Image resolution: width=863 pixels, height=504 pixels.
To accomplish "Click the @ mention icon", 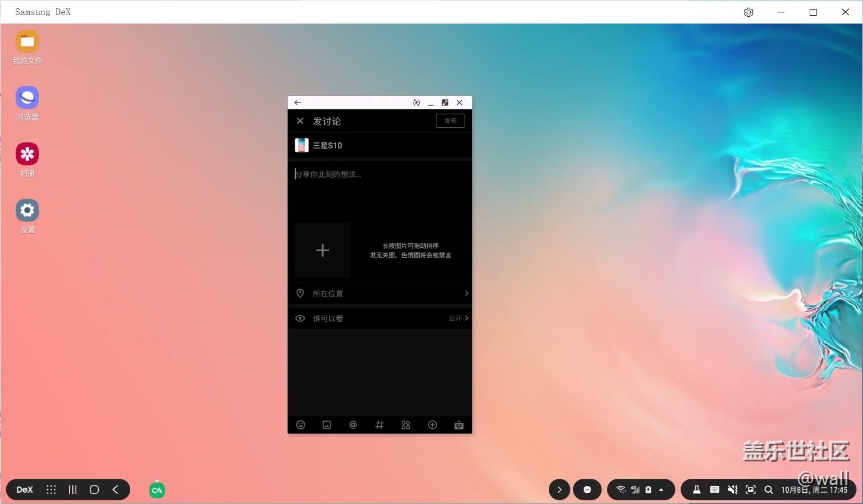I will pyautogui.click(x=353, y=425).
